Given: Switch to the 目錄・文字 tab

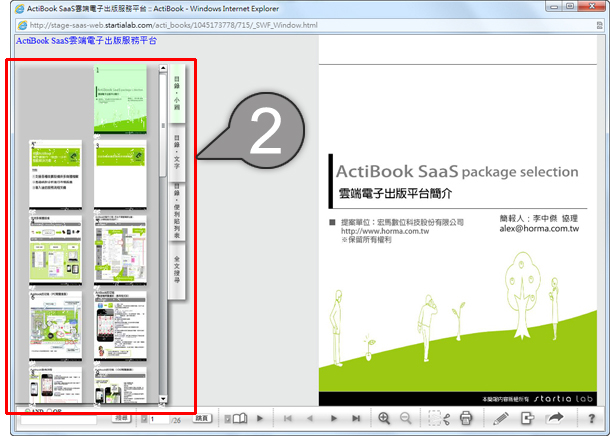Looking at the screenshot, I should click(x=177, y=152).
